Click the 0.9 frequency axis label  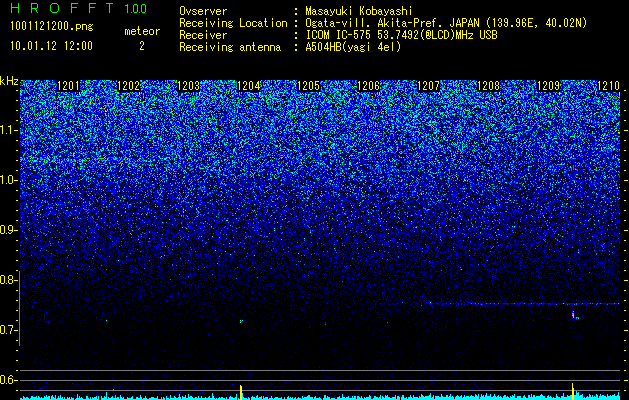click(9, 230)
